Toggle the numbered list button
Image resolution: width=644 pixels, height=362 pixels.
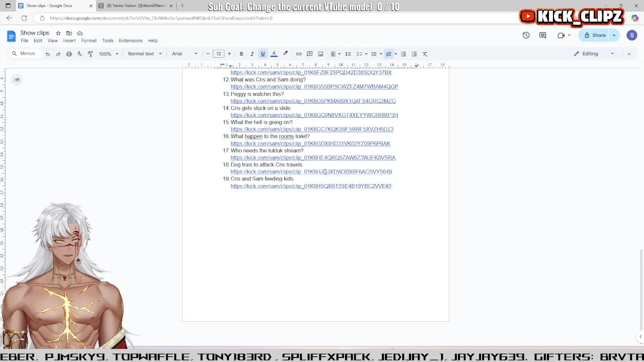pos(388,54)
